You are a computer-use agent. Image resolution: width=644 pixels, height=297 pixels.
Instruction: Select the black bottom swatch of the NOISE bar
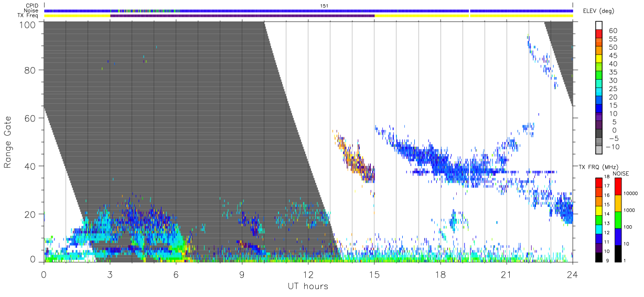(x=617, y=252)
